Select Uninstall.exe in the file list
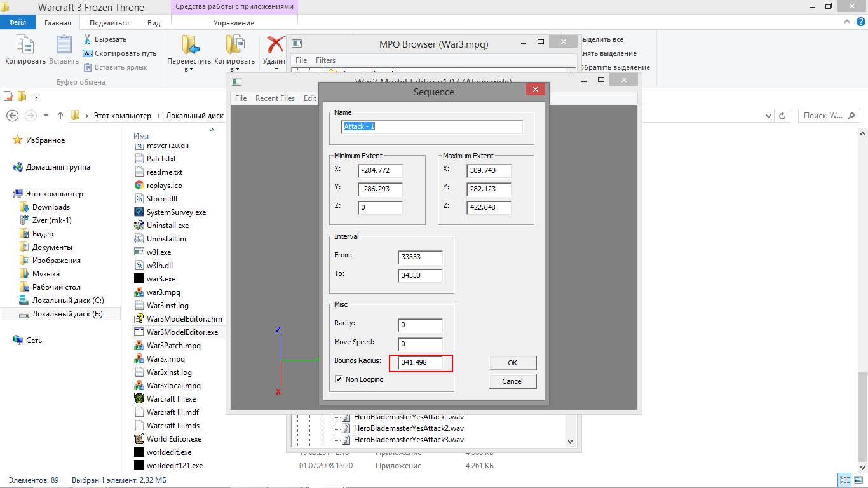Viewport: 868px width, 488px height. tap(161, 226)
